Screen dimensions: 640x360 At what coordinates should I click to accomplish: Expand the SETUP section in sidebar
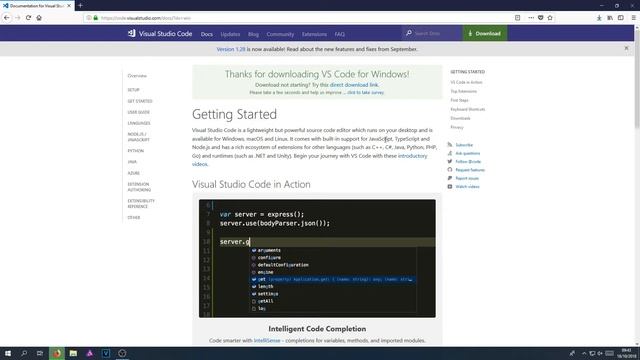pyautogui.click(x=133, y=90)
